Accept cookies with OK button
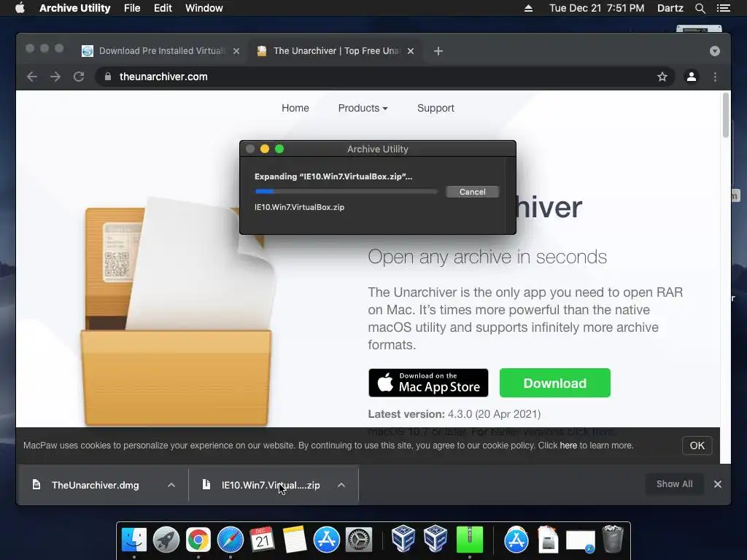747x560 pixels. [697, 446]
